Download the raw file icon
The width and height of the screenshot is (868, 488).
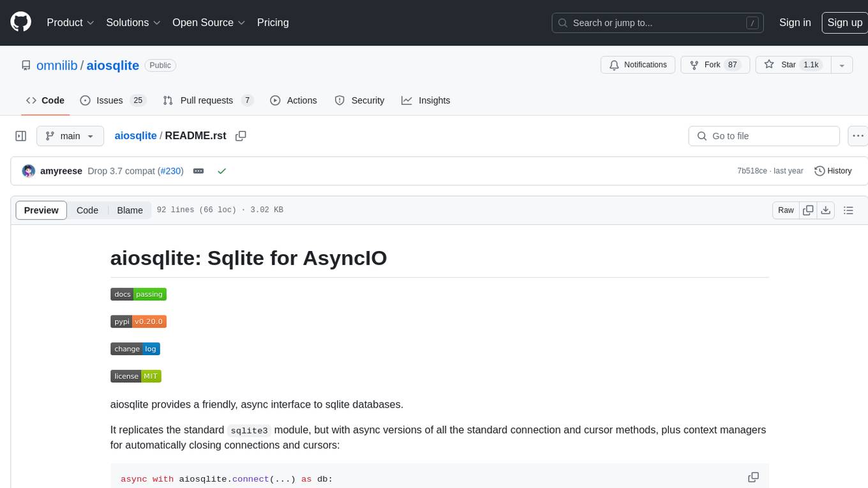[825, 210]
